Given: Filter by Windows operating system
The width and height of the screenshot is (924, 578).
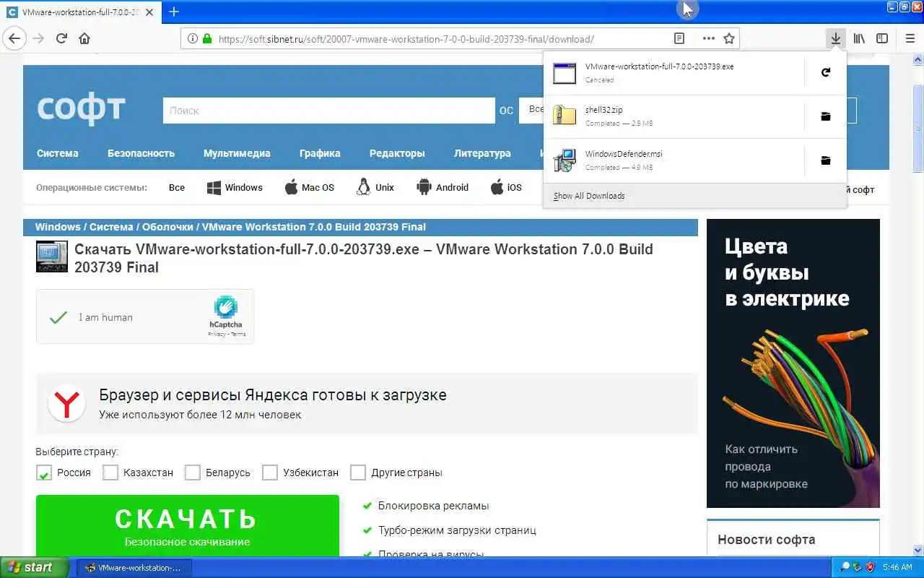Looking at the screenshot, I should 235,187.
